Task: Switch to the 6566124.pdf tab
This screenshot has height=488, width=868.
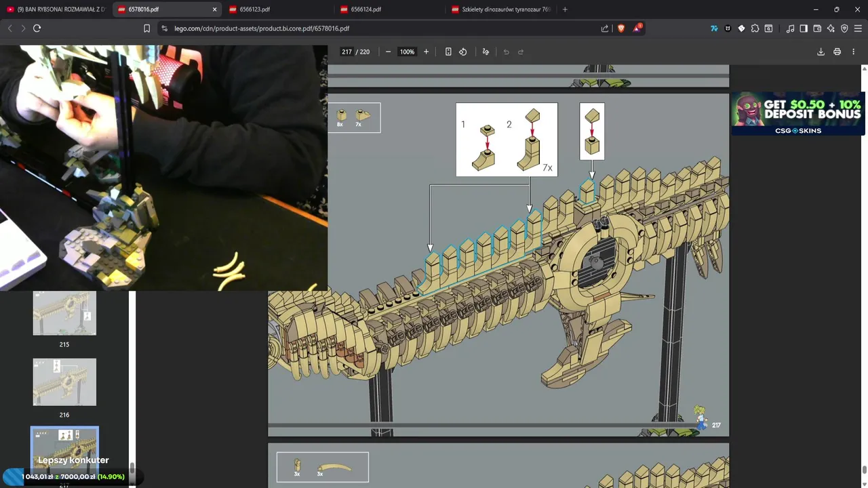Action: 389,9
